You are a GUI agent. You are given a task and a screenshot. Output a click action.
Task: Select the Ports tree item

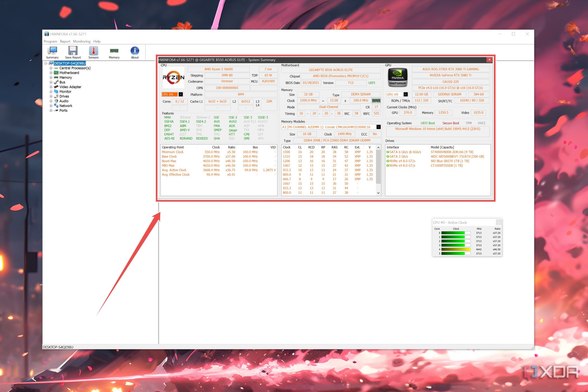pos(63,111)
